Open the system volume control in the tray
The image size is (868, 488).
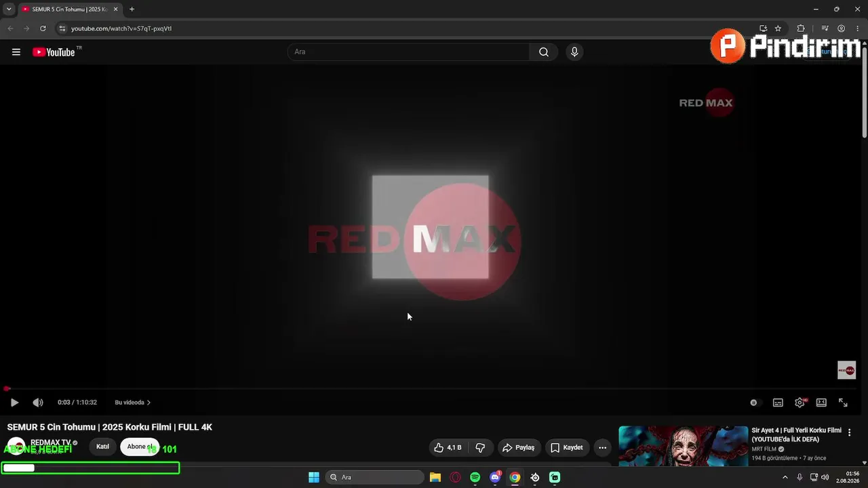(x=825, y=477)
